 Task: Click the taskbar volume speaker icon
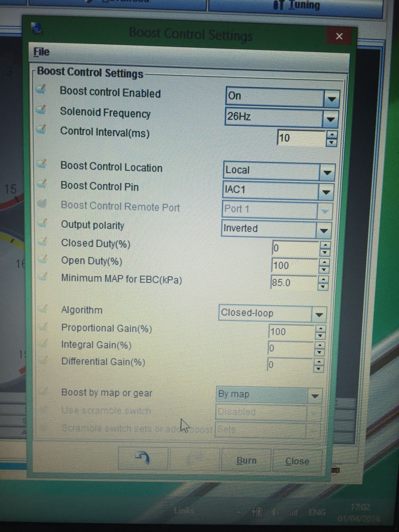[274, 512]
